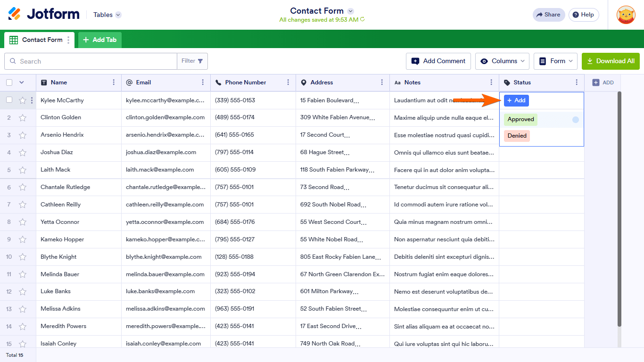Open the Tables product dropdown
The width and height of the screenshot is (644, 362).
point(107,15)
